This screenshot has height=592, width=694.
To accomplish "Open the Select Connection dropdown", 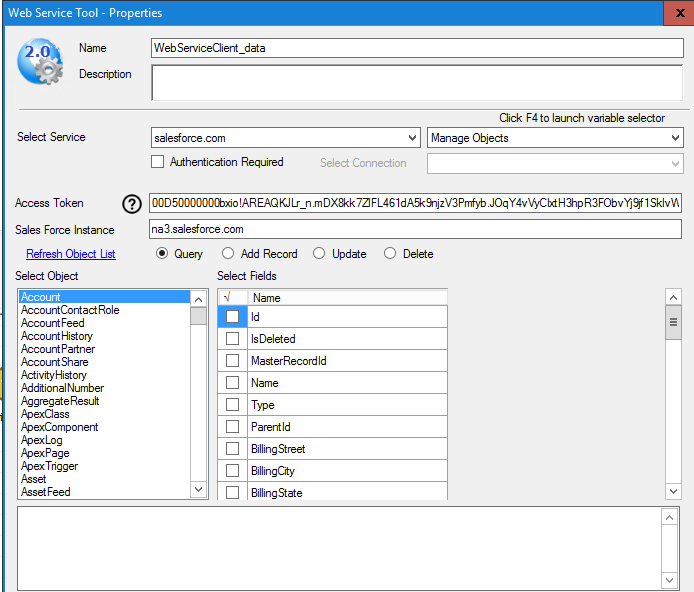I will [x=555, y=163].
